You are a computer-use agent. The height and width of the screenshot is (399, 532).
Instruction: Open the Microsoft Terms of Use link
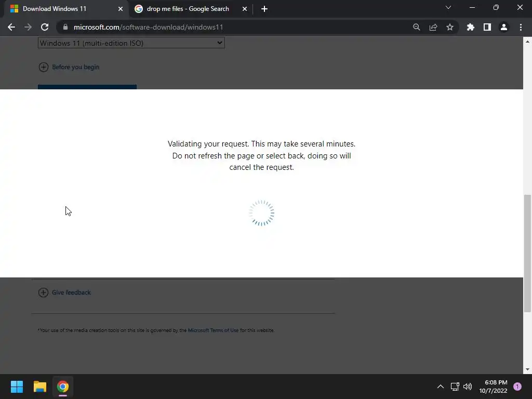[x=213, y=330]
